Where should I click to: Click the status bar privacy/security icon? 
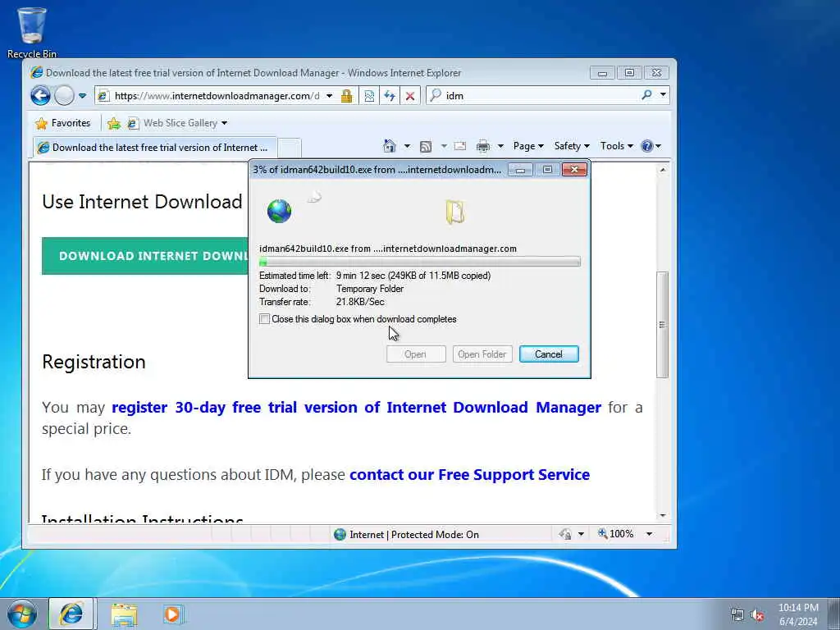[x=565, y=534]
